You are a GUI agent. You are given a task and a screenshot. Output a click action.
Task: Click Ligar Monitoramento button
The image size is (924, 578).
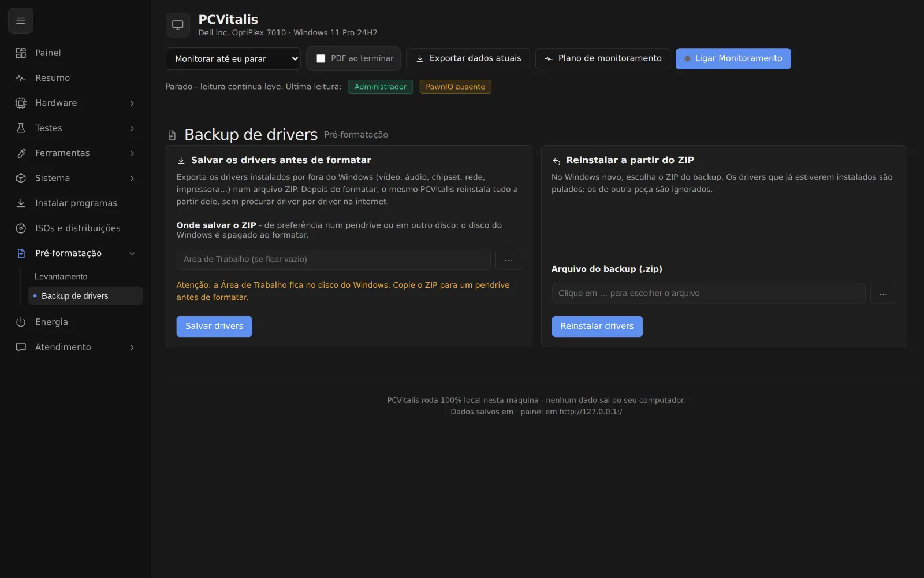click(x=733, y=58)
